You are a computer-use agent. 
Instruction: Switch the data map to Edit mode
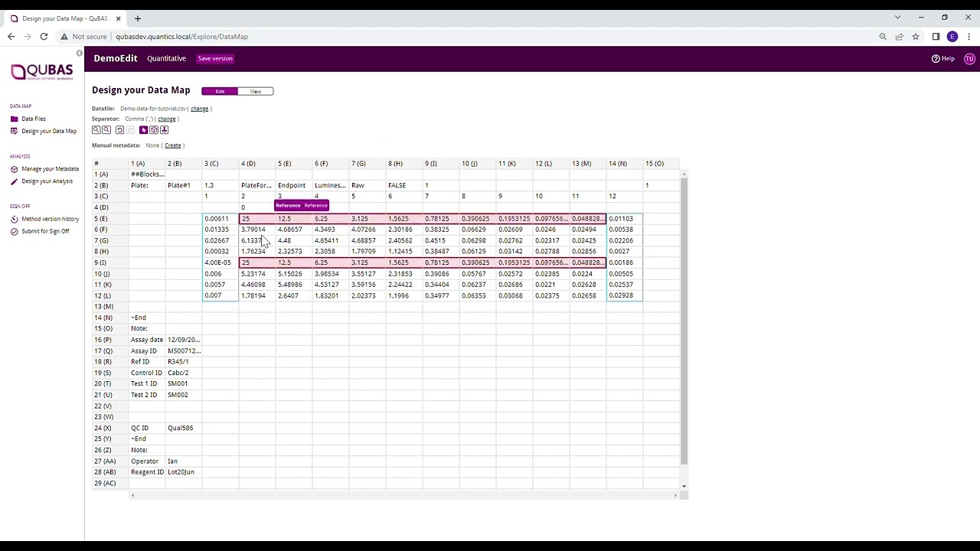pyautogui.click(x=220, y=92)
